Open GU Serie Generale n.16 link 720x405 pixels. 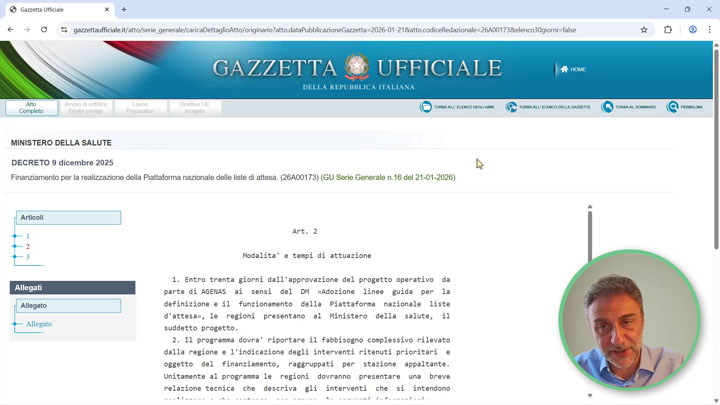[388, 177]
